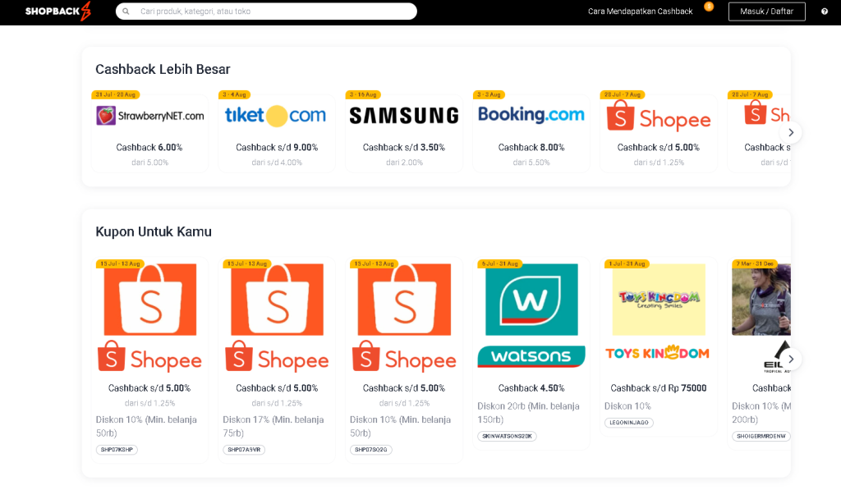Click the ShopBack logo in header
Screen dimensions: 841x504
[58, 11]
